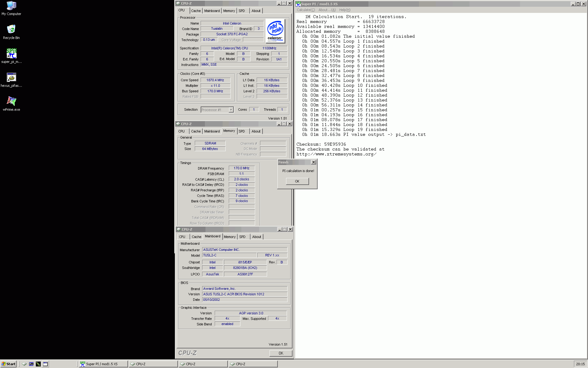The width and height of the screenshot is (588, 368).
Task: Switch to Super PI / mod1.5 XS taskbar button
Action: tap(103, 364)
